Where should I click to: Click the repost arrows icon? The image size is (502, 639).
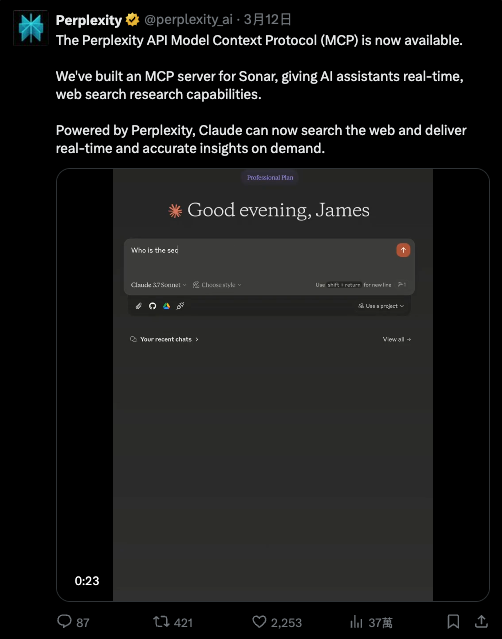(x=161, y=621)
